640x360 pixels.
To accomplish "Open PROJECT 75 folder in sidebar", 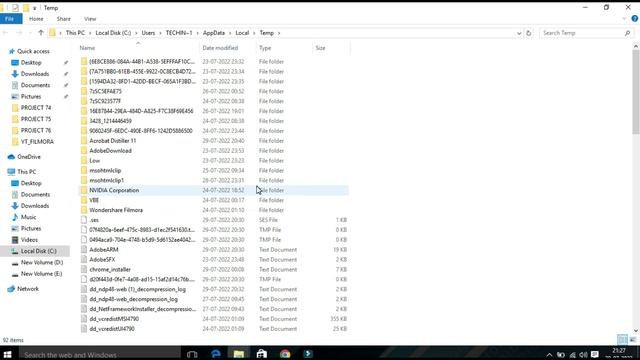I will click(x=36, y=119).
